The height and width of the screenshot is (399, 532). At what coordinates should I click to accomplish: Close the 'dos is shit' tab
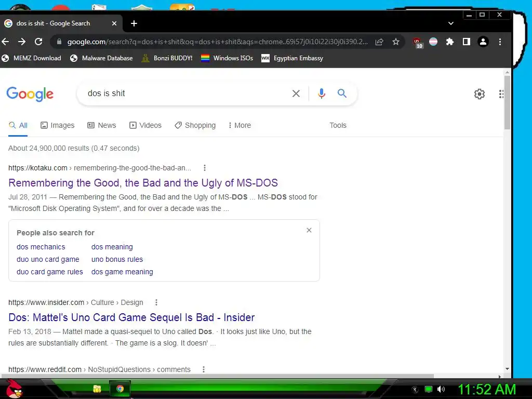(114, 23)
